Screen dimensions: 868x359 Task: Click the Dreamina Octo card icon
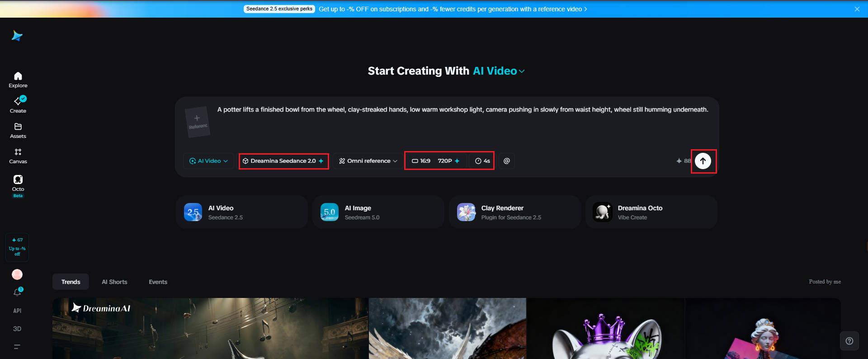coord(603,212)
